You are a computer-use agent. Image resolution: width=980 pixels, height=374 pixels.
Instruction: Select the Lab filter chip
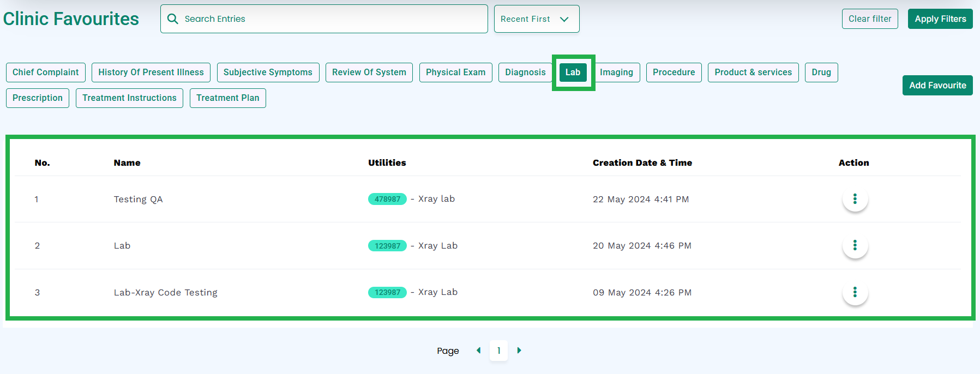pyautogui.click(x=573, y=73)
